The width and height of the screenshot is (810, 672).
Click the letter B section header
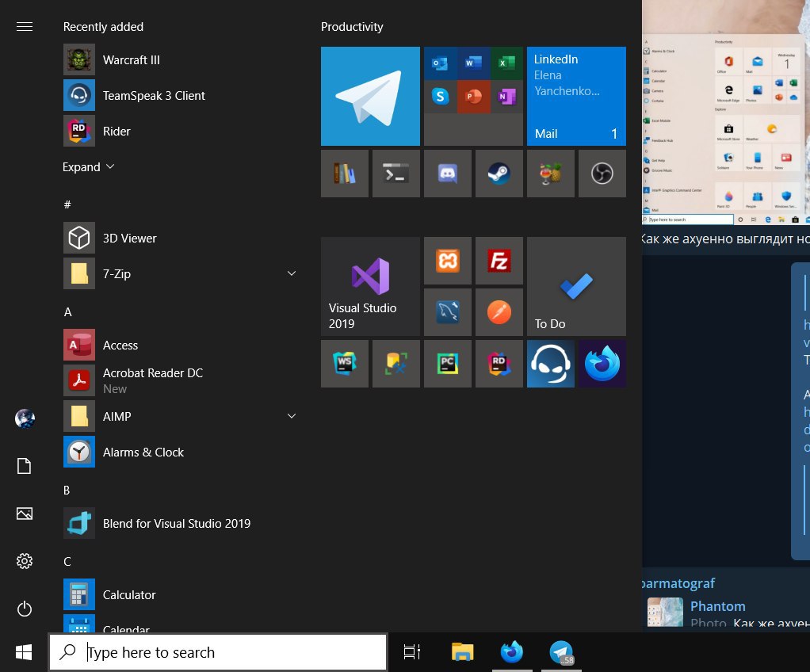pyautogui.click(x=67, y=491)
